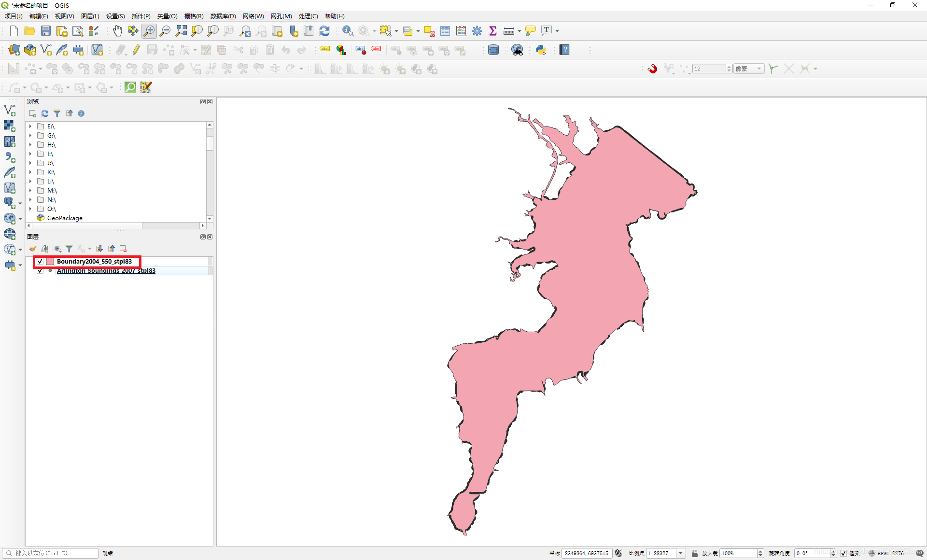
Task: Expand the K:\ drive in Browser
Action: 30,172
